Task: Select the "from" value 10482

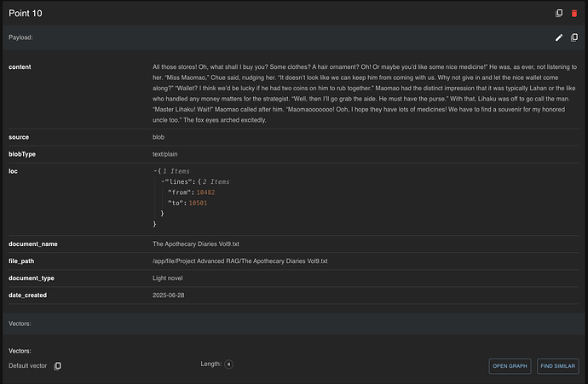Action: (x=205, y=192)
